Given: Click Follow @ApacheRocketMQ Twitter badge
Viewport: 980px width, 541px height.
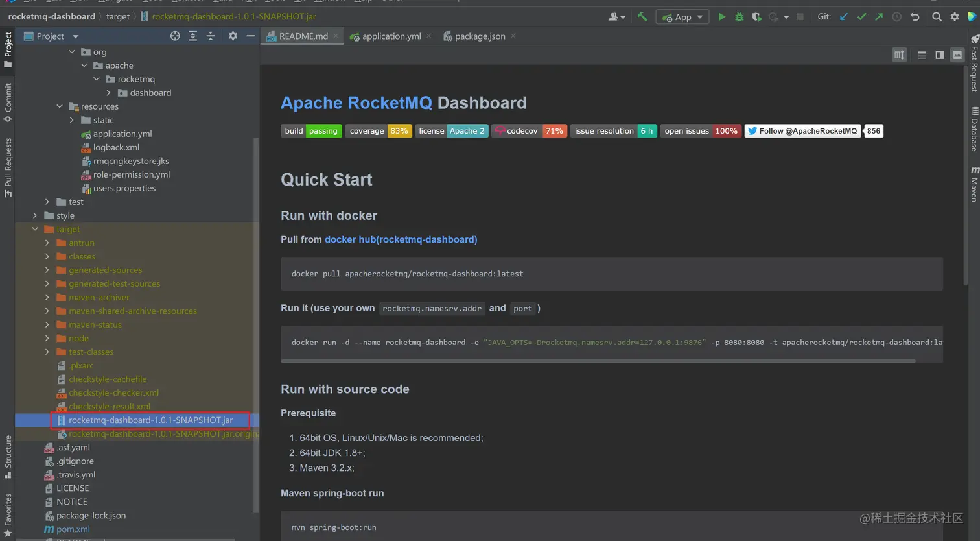Looking at the screenshot, I should coord(802,131).
